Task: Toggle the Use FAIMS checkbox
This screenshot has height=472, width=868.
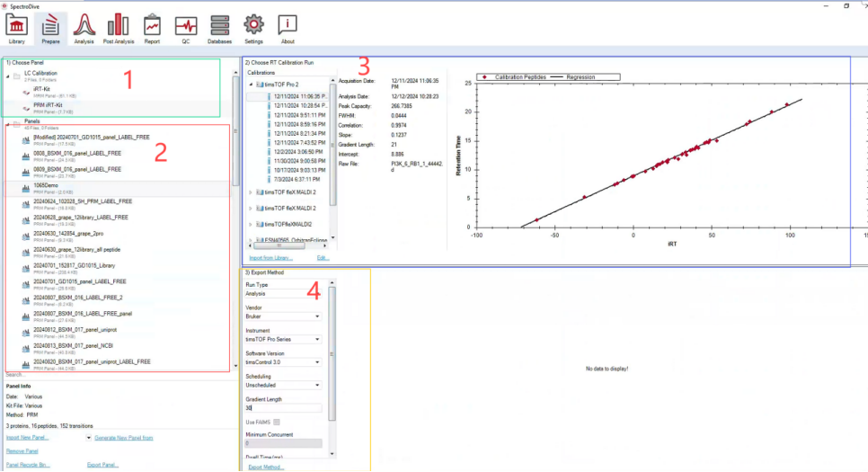Action: coord(277,423)
